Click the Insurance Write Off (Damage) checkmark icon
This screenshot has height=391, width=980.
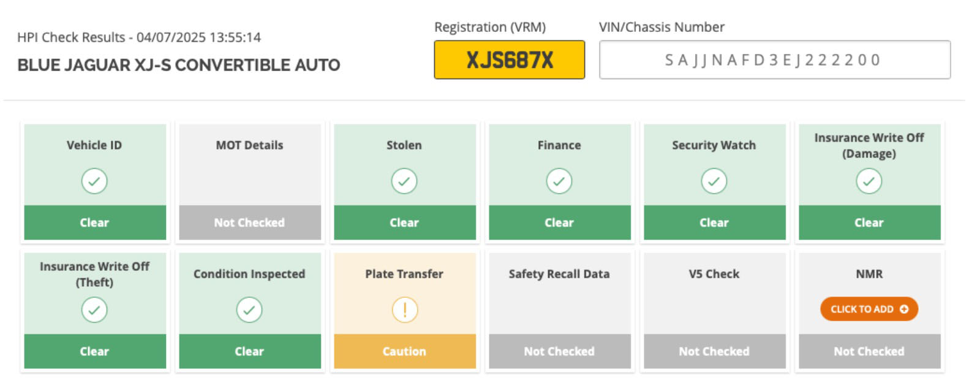[x=869, y=181]
